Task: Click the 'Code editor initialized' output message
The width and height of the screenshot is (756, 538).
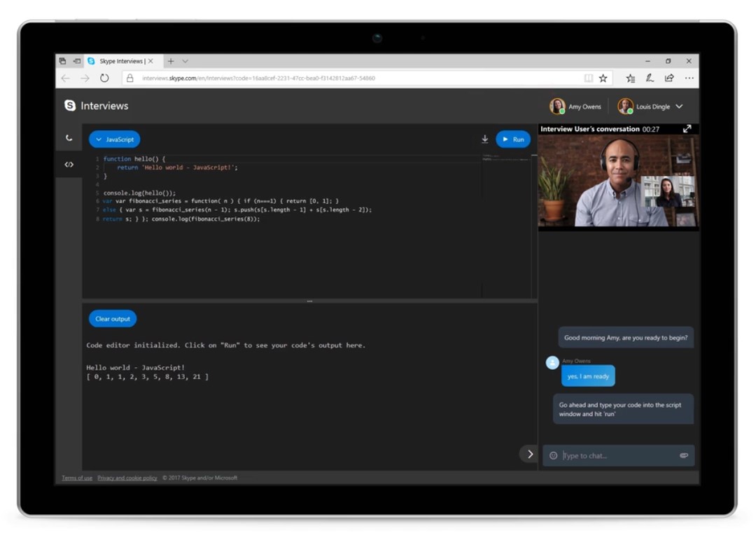Action: 225,345
